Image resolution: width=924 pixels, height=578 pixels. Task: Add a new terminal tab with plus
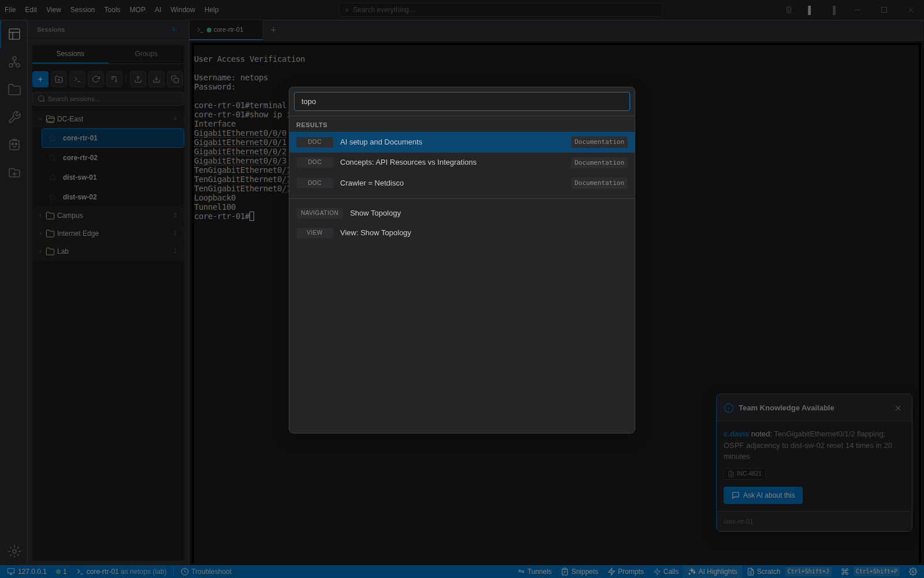(274, 30)
